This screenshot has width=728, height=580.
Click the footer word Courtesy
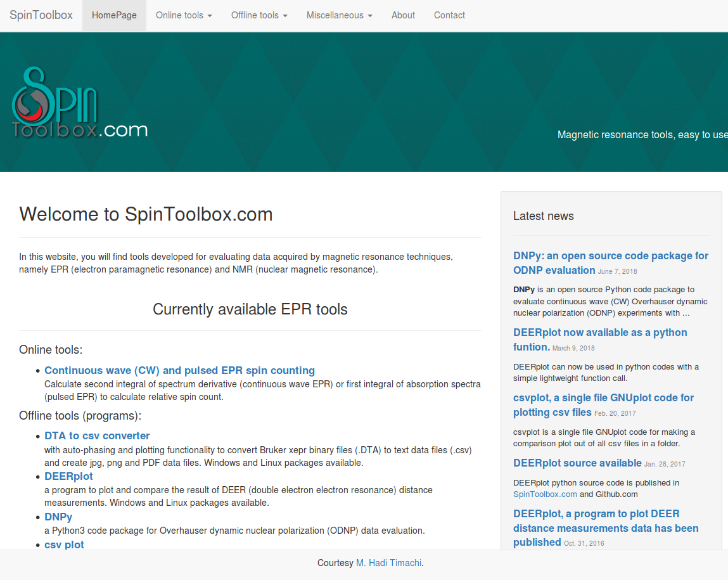335,563
